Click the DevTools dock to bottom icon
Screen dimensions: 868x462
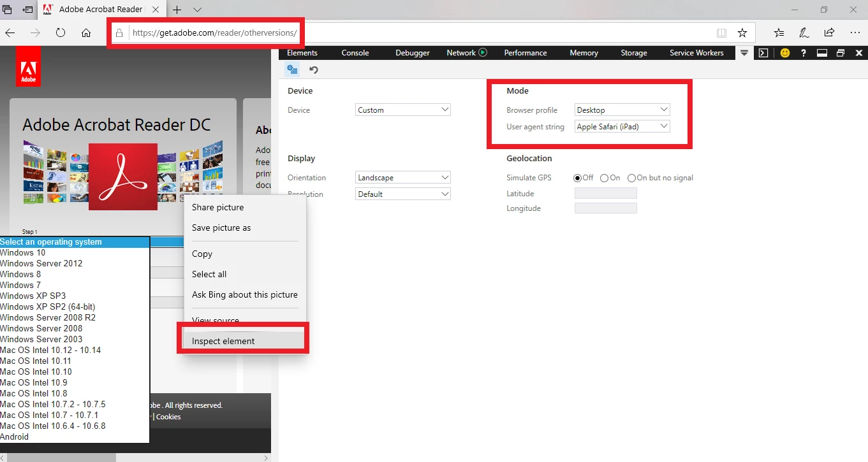tap(822, 53)
